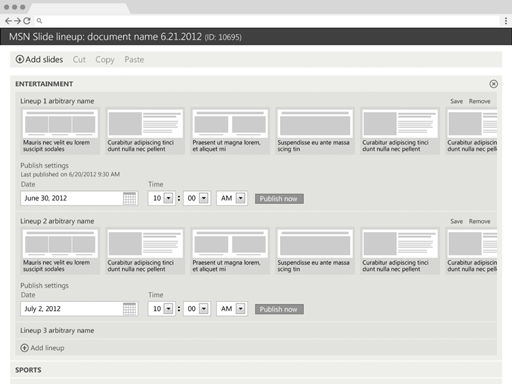The width and height of the screenshot is (512, 384).
Task: Select Lineup 2 slide 'Praesent ut magna lorem'
Action: (x=230, y=251)
